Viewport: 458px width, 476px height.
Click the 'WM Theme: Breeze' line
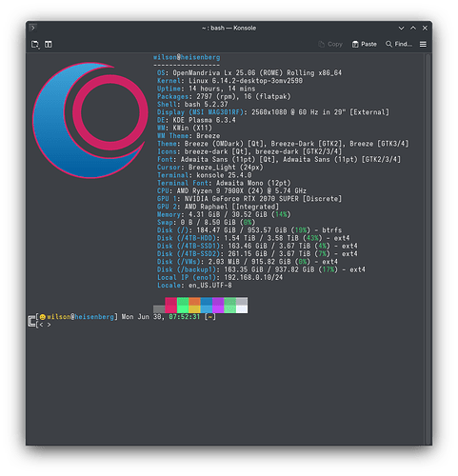pos(189,136)
